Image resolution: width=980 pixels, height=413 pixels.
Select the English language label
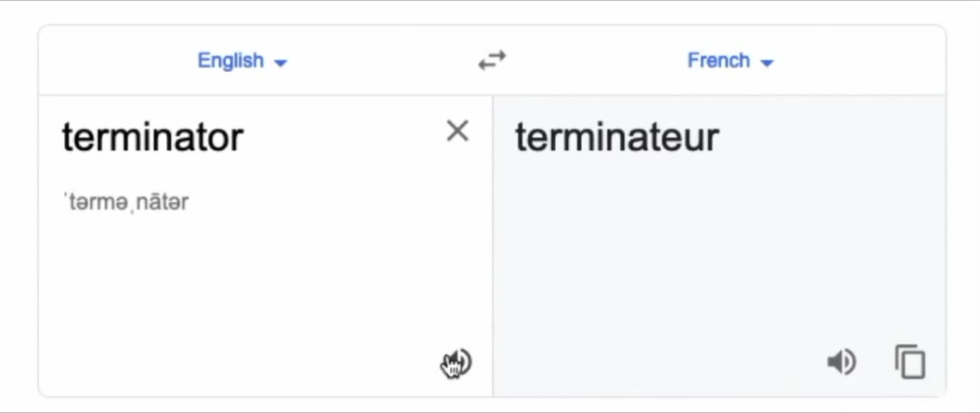230,60
